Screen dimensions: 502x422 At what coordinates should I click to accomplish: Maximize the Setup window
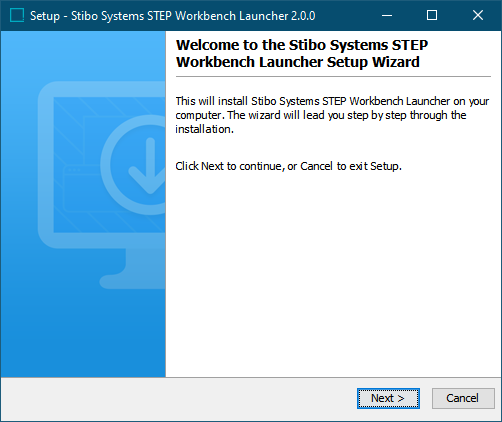tap(432, 15)
